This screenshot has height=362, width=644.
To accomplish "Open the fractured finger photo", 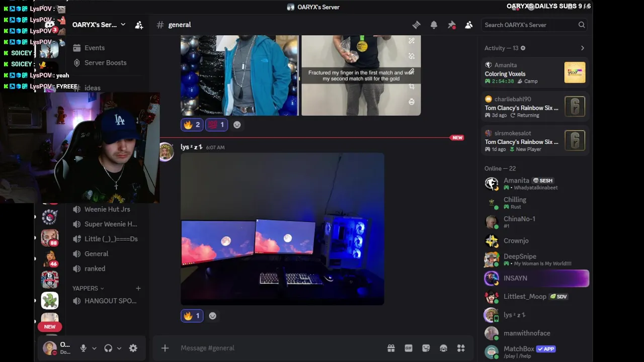I will point(361,75).
